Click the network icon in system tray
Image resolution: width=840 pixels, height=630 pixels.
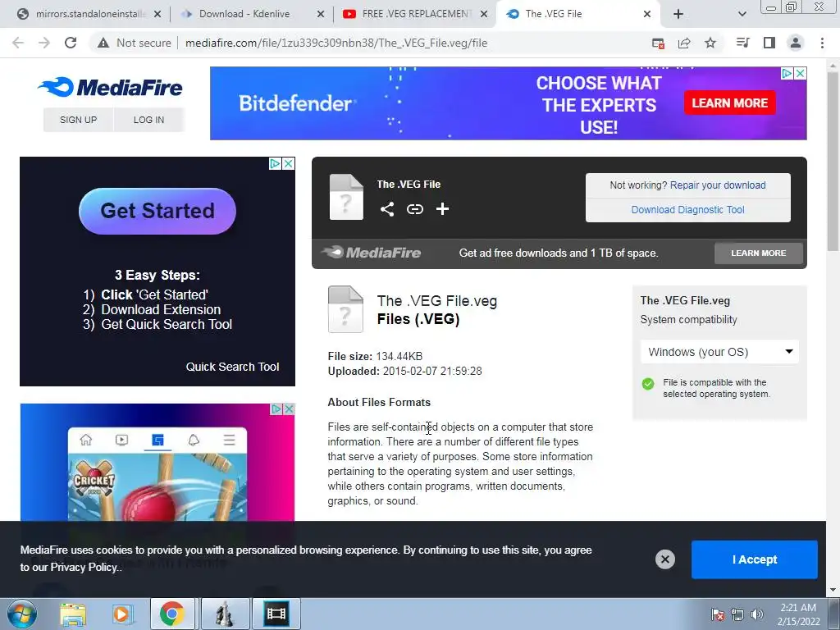[x=737, y=614]
